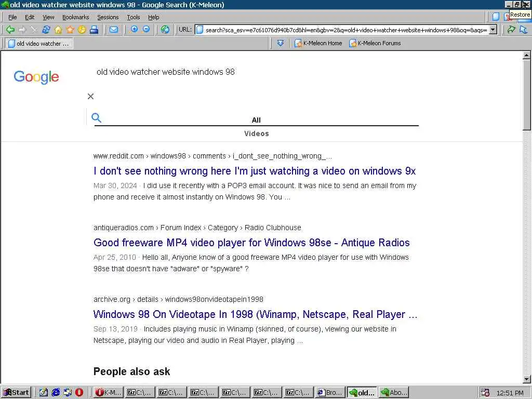Open the Tools menu
Viewport: 532px width, 399px height.
134,17
